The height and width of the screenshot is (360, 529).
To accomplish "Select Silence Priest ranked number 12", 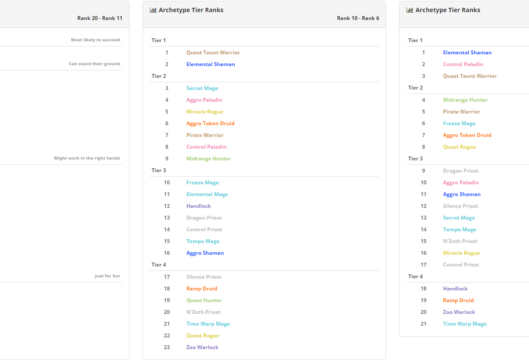I will click(460, 206).
